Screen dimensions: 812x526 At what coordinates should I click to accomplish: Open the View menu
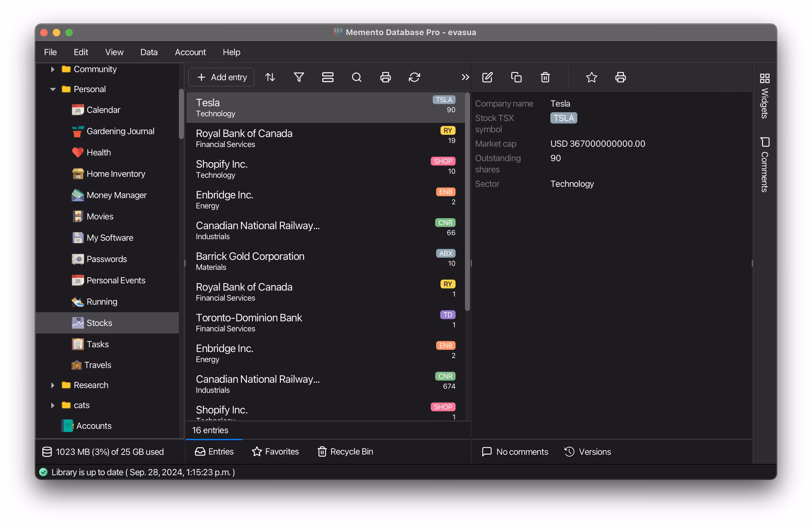point(114,52)
